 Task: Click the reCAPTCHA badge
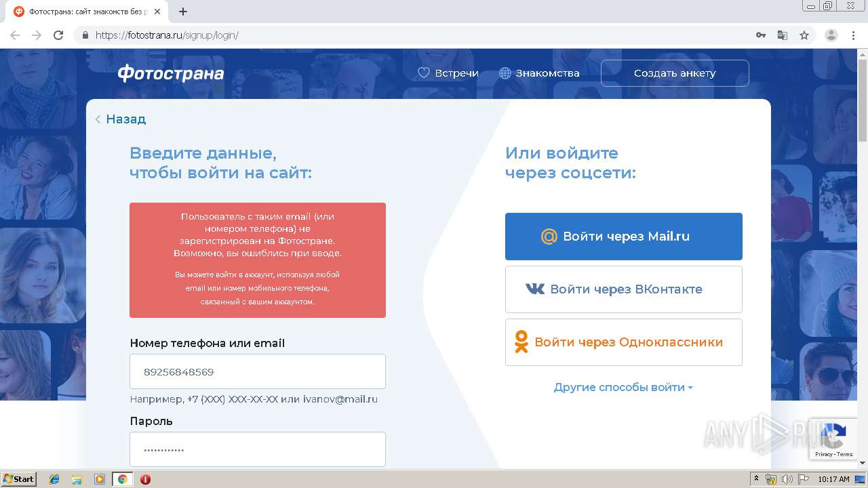[833, 439]
